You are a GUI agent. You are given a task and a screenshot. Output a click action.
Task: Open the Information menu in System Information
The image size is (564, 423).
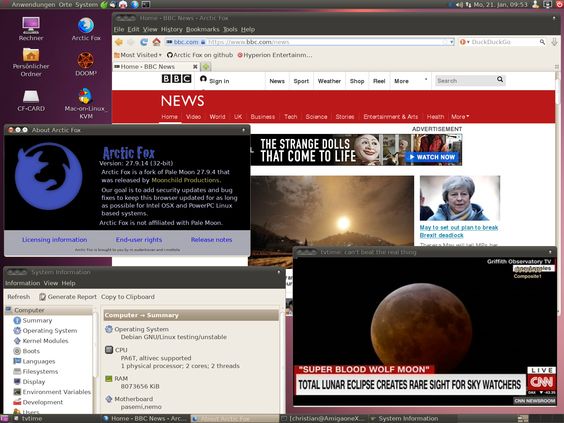pos(22,283)
